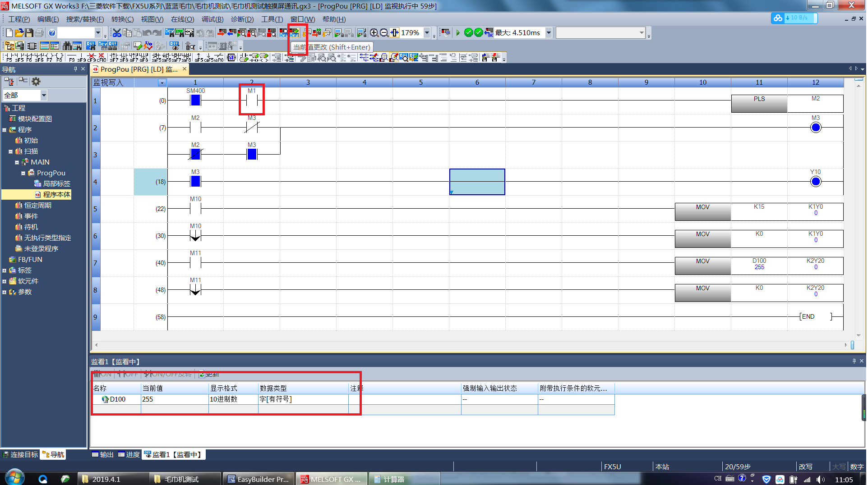Click the D100 current value cell
The height and width of the screenshot is (485, 868).
(174, 399)
